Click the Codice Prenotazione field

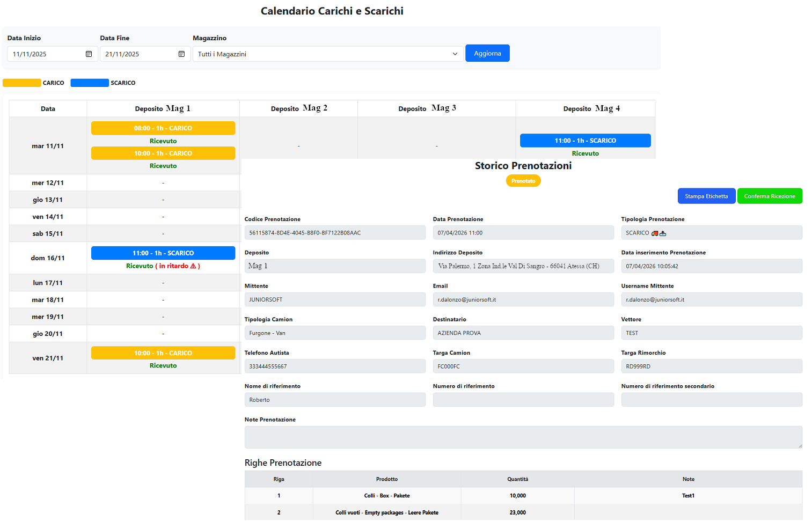pyautogui.click(x=335, y=233)
